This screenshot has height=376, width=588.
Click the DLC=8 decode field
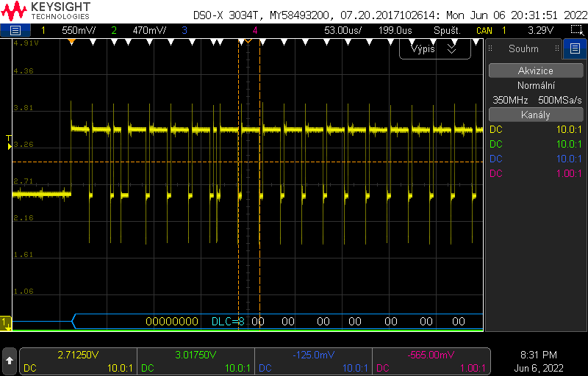pyautogui.click(x=228, y=322)
